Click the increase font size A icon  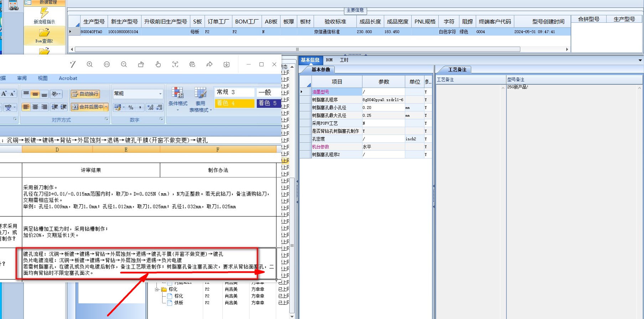tap(4, 94)
